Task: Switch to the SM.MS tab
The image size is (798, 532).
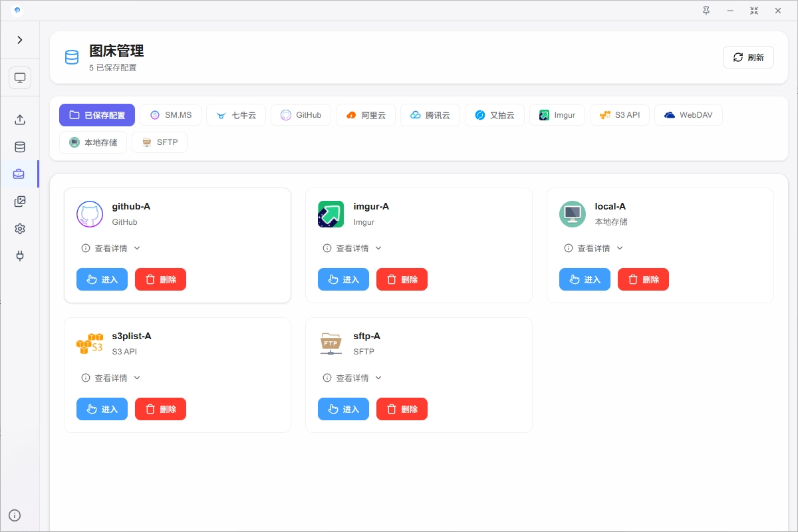Action: click(x=170, y=114)
